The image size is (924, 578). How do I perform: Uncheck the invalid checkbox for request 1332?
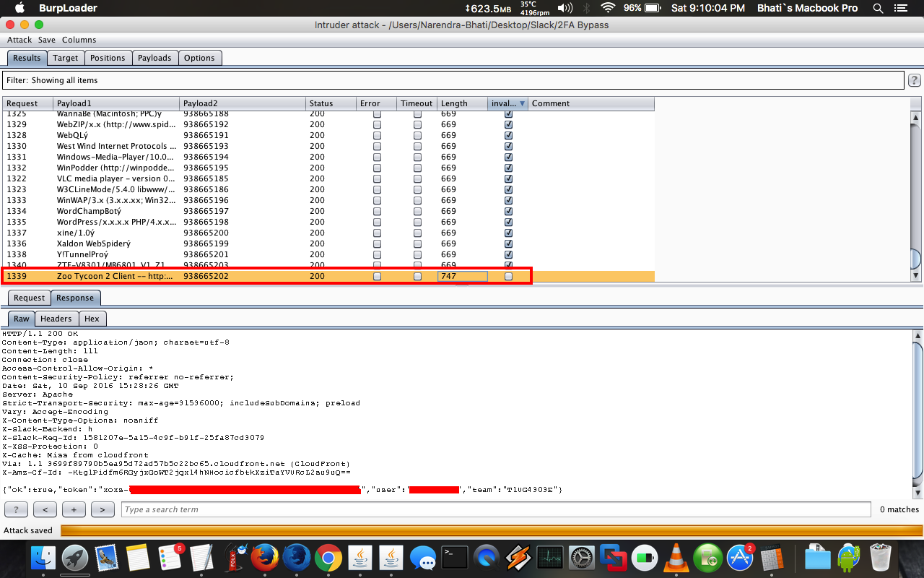tap(508, 168)
